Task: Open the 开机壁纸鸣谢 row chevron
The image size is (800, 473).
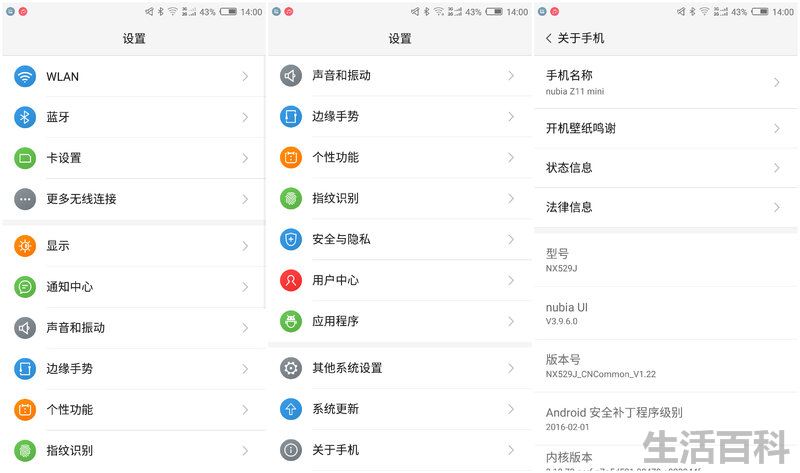Action: [x=777, y=128]
